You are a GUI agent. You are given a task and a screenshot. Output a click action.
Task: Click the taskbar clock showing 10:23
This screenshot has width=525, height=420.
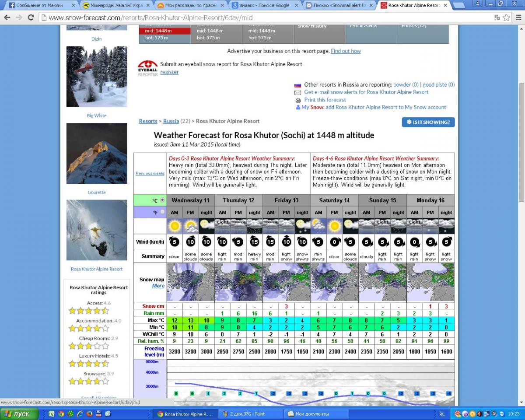[x=514, y=414]
